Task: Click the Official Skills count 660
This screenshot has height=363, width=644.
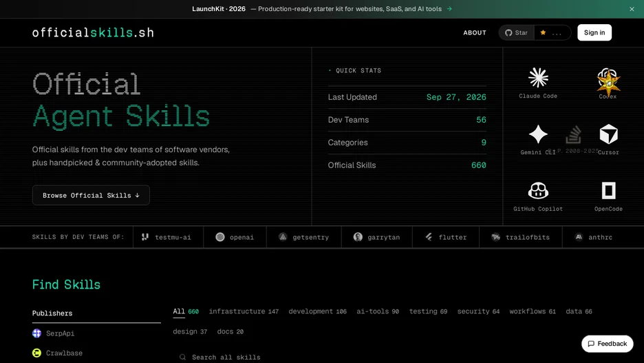Action: point(478,165)
